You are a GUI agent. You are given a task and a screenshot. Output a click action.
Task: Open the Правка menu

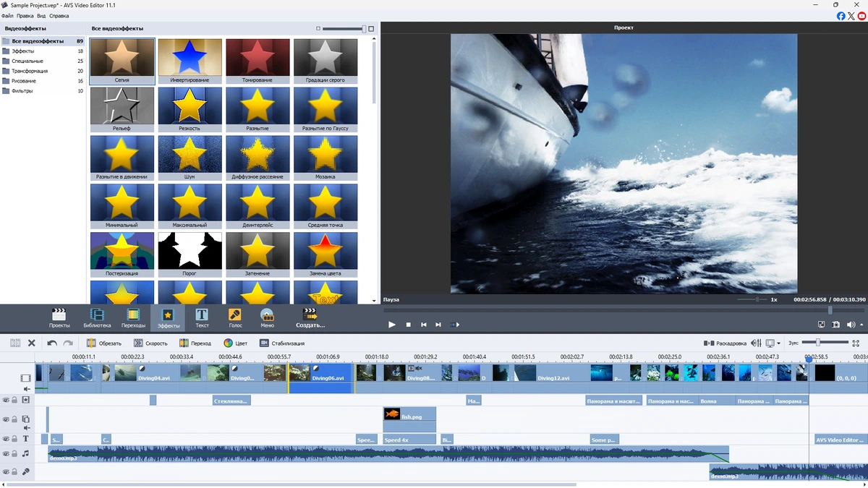(x=25, y=15)
